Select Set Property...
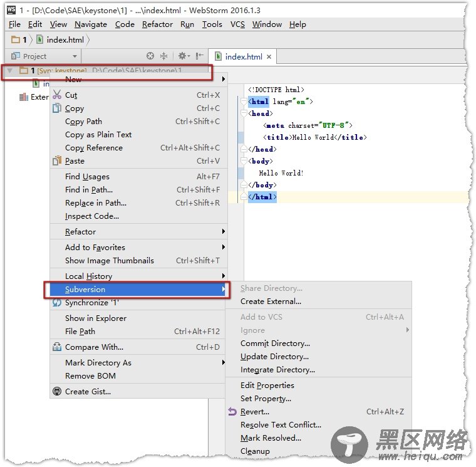The width and height of the screenshot is (476, 467). pyautogui.click(x=318, y=398)
